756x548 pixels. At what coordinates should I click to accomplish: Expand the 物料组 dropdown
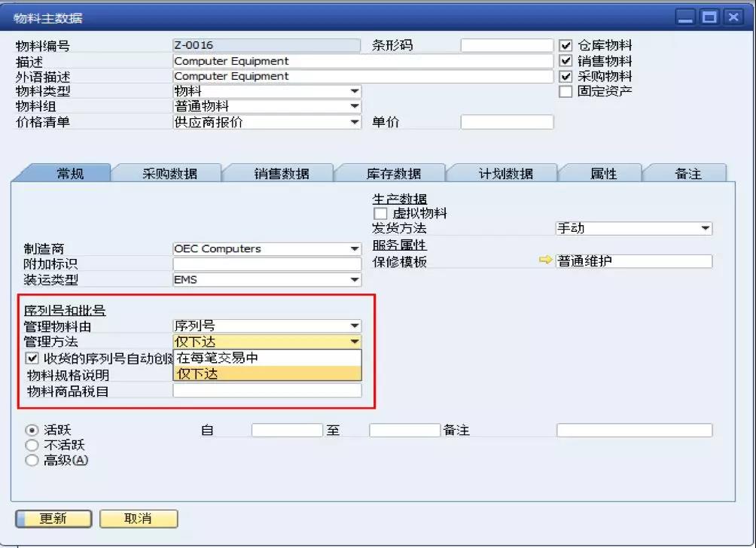click(x=354, y=106)
